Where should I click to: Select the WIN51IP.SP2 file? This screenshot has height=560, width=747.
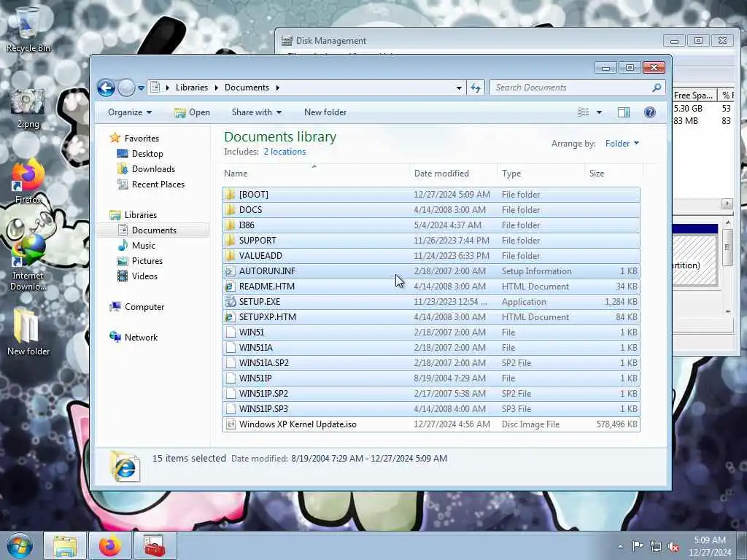pyautogui.click(x=430, y=393)
